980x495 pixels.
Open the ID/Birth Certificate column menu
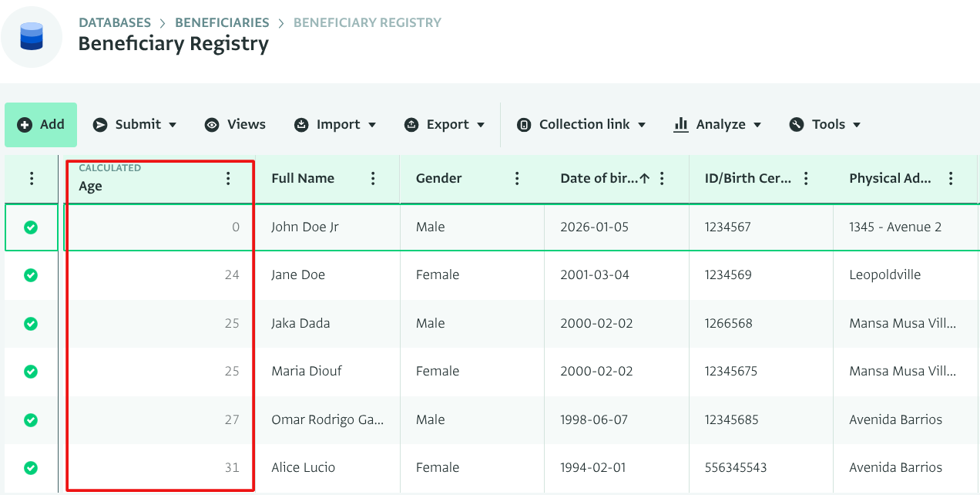tap(806, 179)
